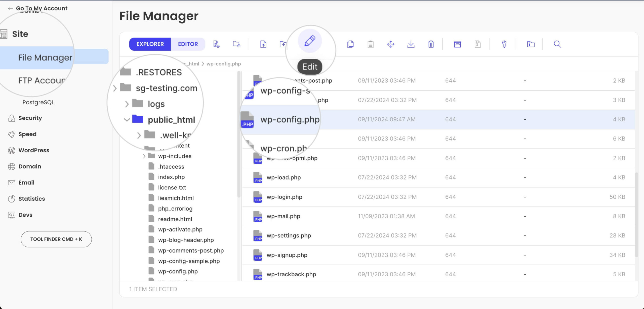Click the Download toolbar icon
The width and height of the screenshot is (644, 309).
coord(411,44)
